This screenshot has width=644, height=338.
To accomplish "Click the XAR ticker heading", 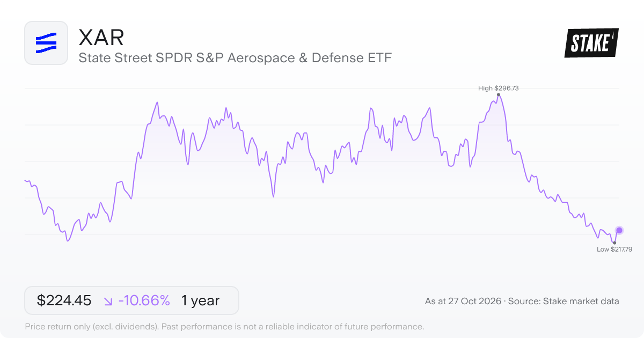I will [x=101, y=38].
